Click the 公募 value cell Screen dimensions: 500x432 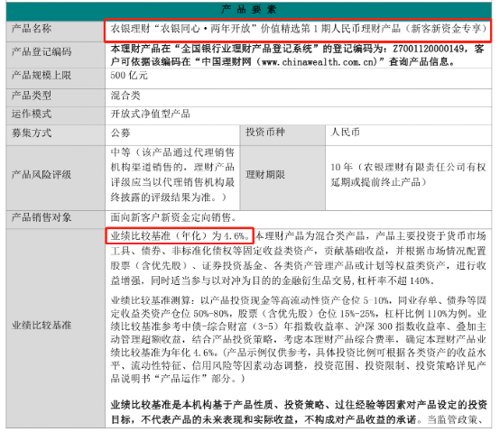pos(173,135)
